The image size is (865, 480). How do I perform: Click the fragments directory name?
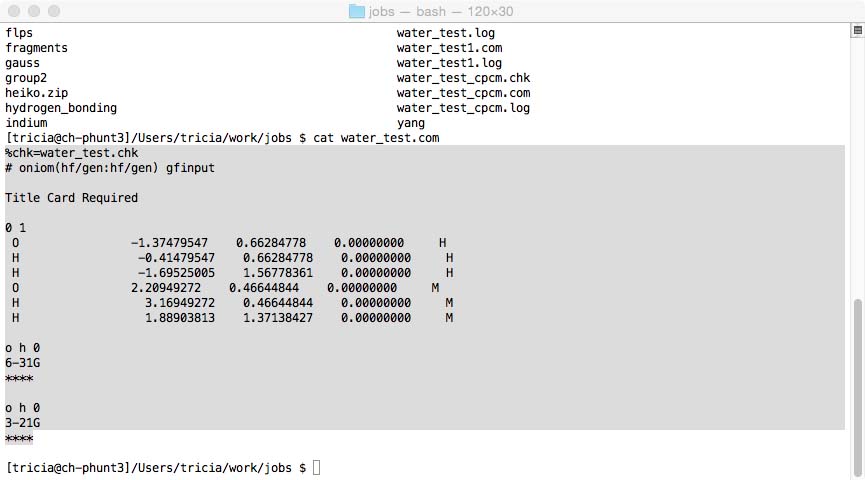[x=37, y=48]
